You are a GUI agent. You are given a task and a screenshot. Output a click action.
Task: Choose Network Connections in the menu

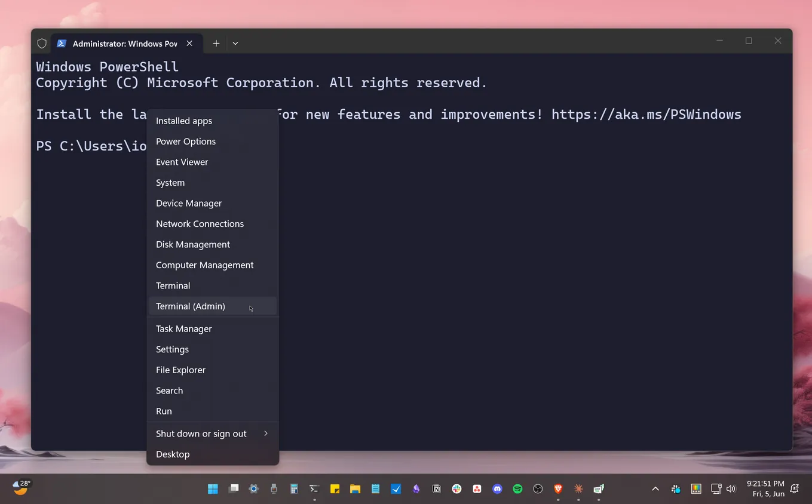(213, 224)
